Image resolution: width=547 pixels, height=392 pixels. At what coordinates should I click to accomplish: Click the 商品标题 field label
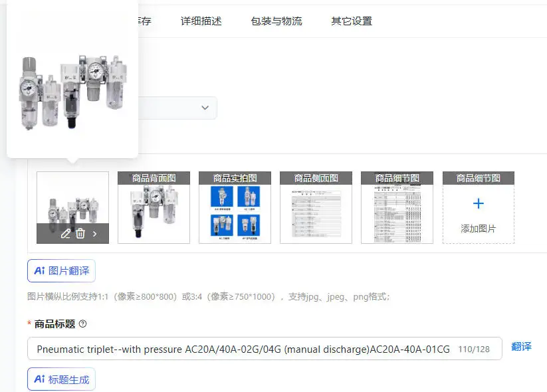pyautogui.click(x=55, y=324)
